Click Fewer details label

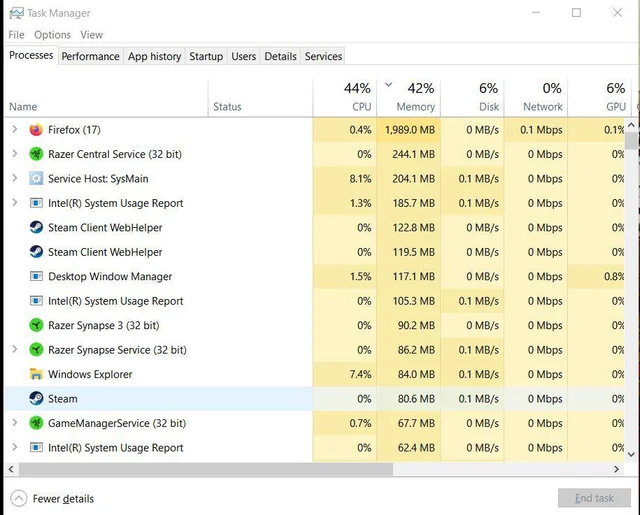click(x=63, y=499)
